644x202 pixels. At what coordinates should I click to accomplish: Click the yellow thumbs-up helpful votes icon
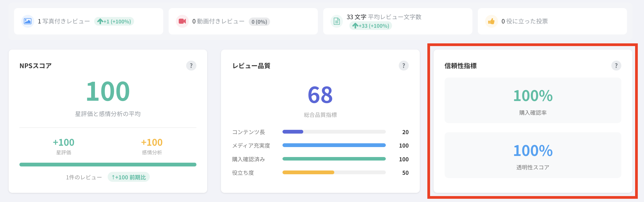[491, 21]
